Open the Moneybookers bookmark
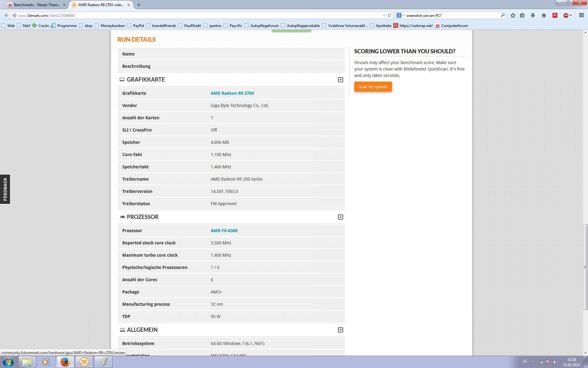Image resolution: width=588 pixels, height=368 pixels. point(110,26)
